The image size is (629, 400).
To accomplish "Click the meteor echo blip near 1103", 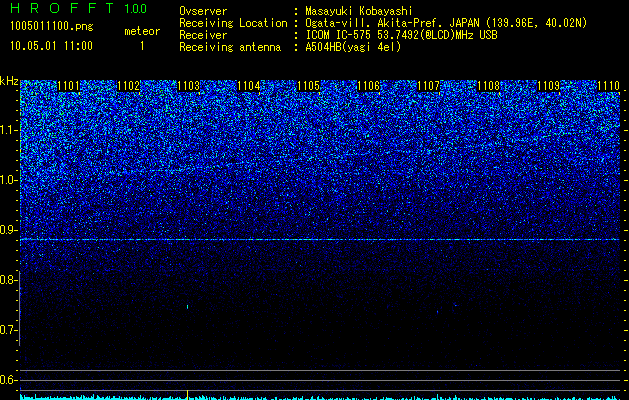I will (x=187, y=307).
